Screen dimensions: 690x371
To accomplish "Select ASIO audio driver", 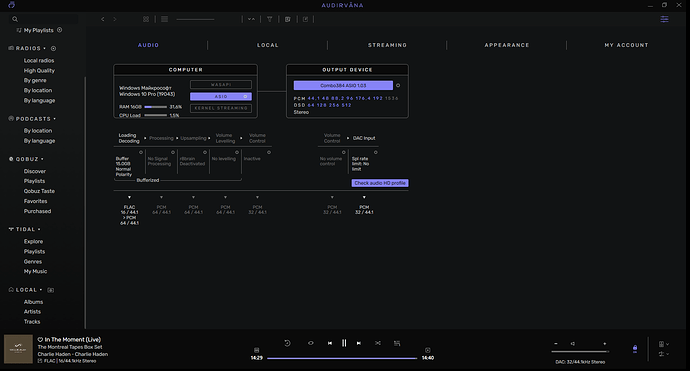I will (221, 96).
